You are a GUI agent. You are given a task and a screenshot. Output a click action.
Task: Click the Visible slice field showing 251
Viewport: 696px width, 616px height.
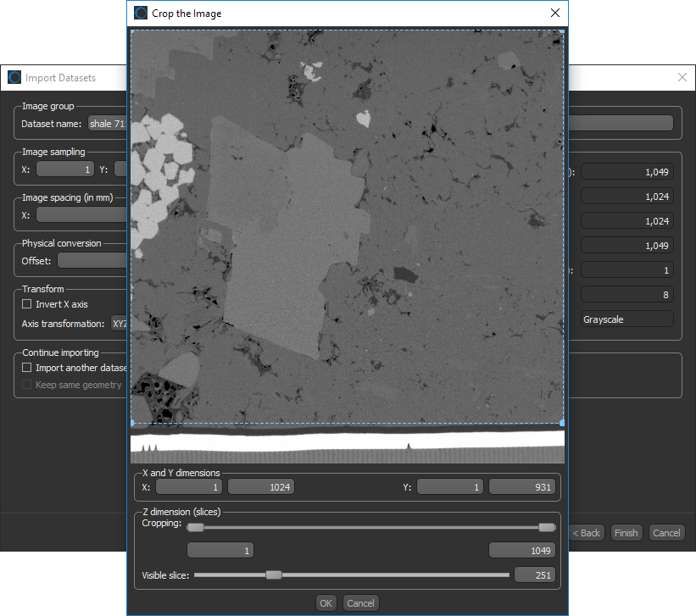pos(533,575)
